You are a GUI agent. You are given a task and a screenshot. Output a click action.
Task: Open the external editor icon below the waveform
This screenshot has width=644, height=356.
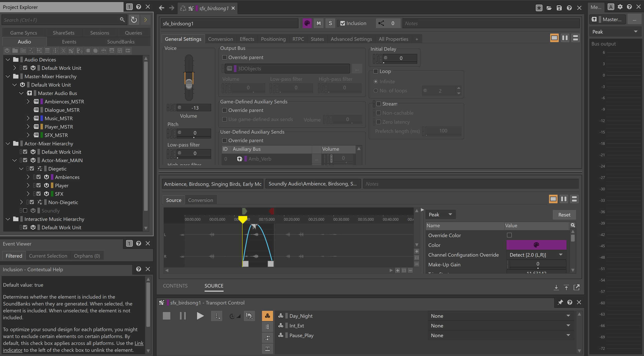(x=577, y=287)
